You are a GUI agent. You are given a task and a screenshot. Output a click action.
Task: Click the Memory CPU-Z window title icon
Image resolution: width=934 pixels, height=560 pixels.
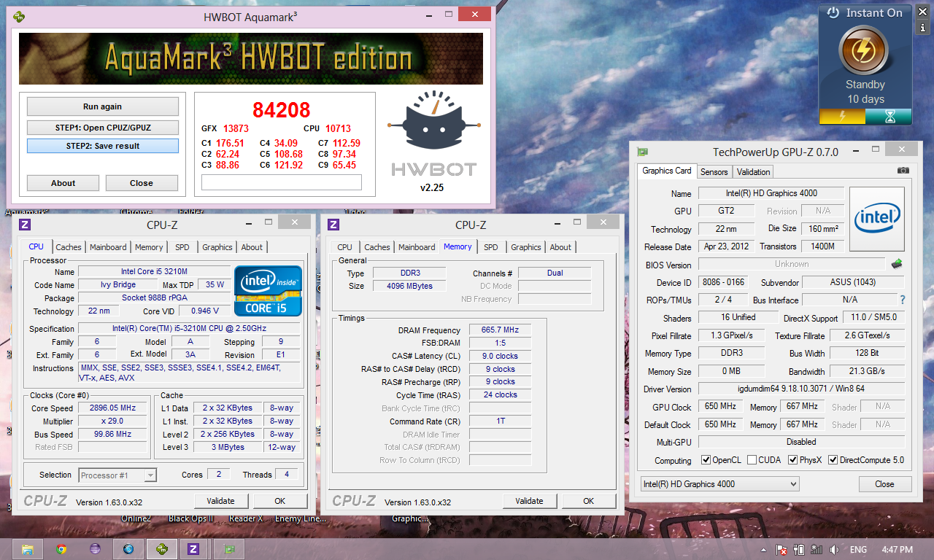[x=333, y=225]
